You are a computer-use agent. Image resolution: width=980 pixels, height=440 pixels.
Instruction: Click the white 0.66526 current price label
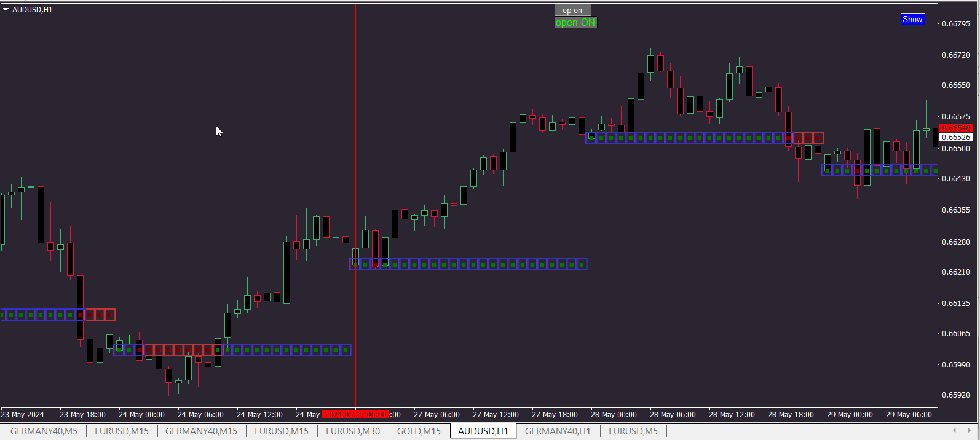pyautogui.click(x=956, y=138)
